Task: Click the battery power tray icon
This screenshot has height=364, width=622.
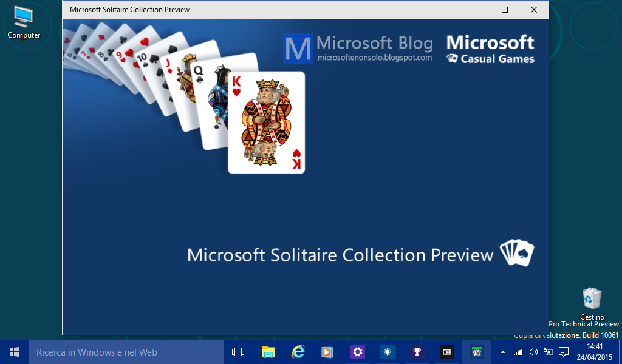Action: (549, 352)
